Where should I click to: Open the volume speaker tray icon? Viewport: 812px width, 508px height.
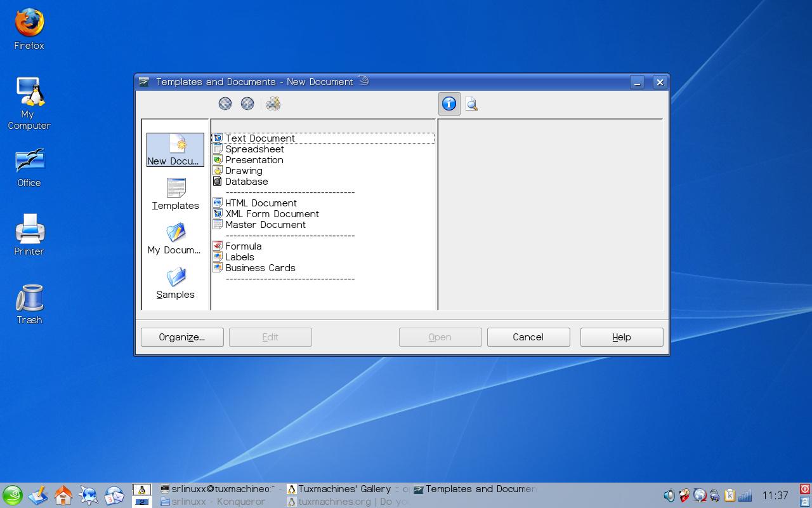tap(669, 495)
